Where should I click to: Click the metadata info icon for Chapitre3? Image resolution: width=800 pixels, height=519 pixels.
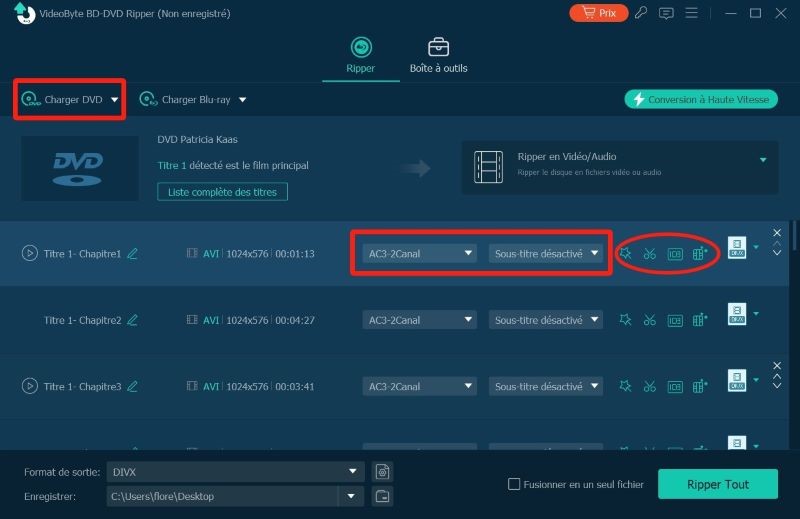tap(675, 387)
